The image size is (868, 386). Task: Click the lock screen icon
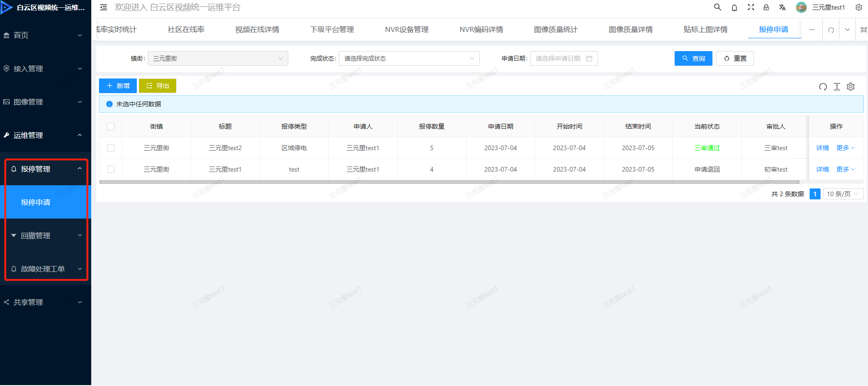pos(766,7)
